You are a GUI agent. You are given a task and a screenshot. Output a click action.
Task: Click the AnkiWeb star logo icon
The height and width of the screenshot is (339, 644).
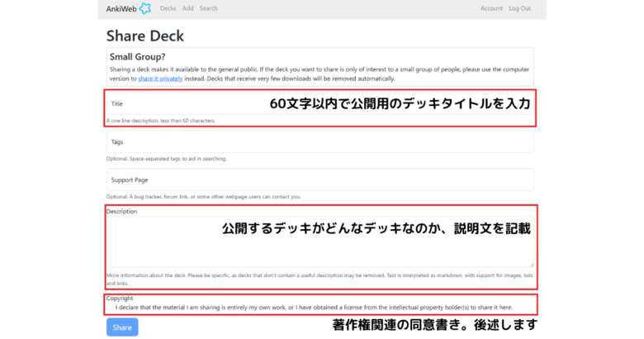pos(144,8)
